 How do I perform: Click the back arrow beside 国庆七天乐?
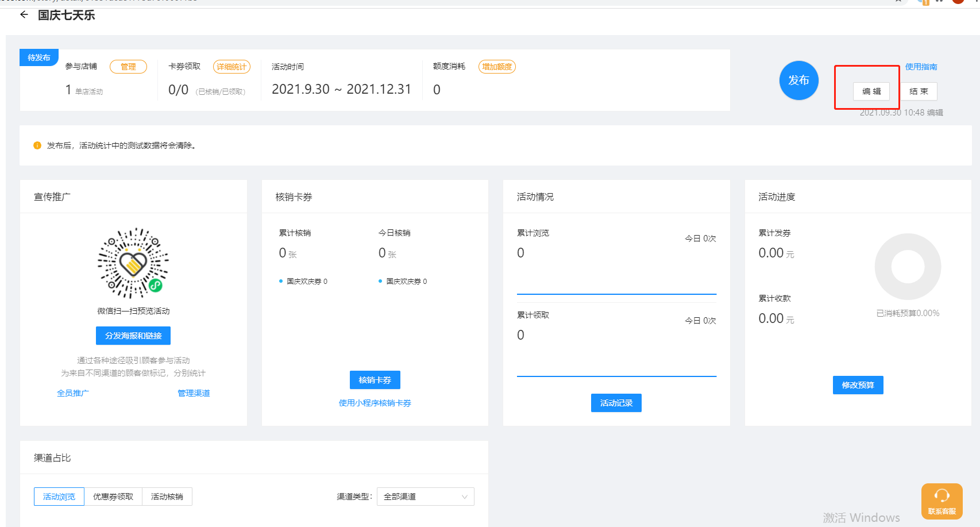[24, 15]
